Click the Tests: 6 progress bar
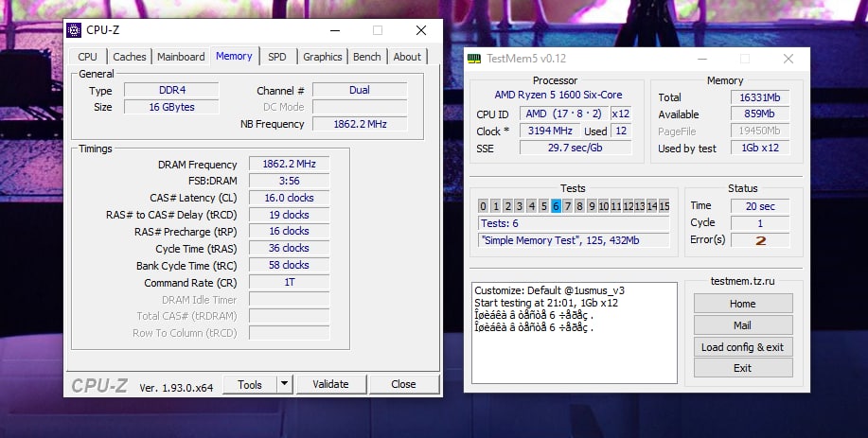The height and width of the screenshot is (438, 868). (574, 223)
